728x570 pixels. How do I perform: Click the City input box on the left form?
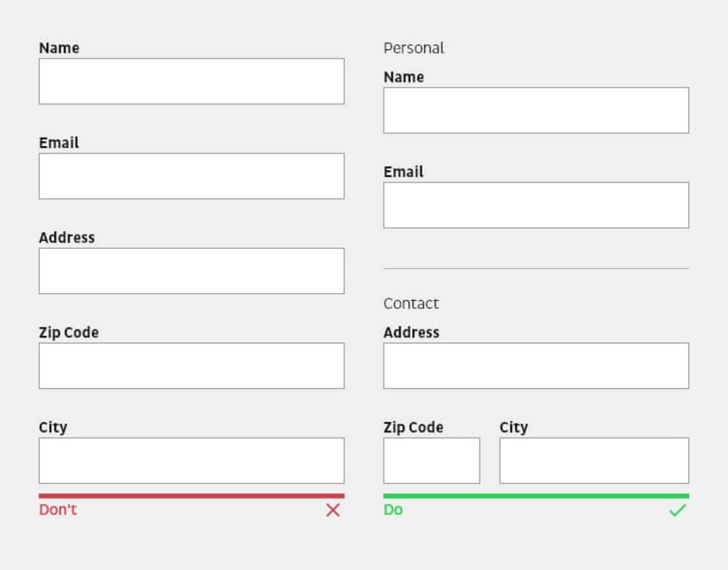(x=192, y=460)
